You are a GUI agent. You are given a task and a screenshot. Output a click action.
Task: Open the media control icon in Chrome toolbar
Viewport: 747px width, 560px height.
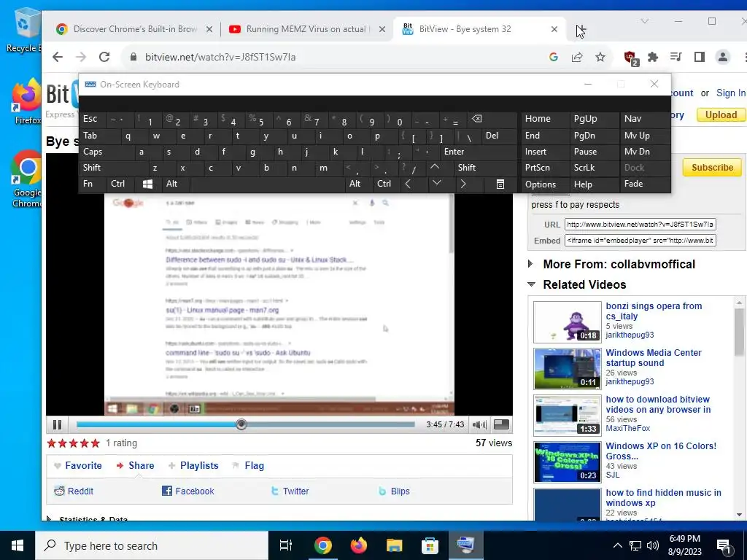tap(676, 57)
